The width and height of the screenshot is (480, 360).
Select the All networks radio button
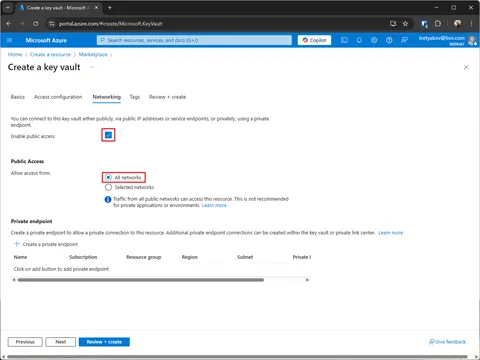(x=108, y=177)
